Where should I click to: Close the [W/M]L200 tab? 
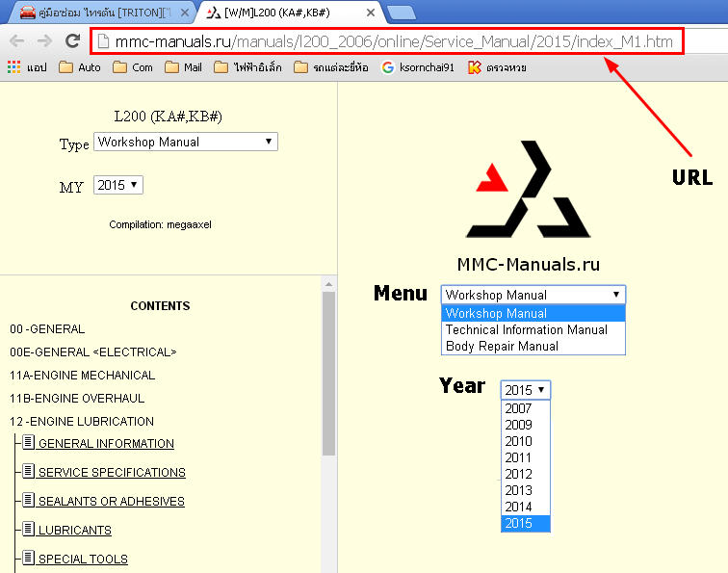coord(371,13)
